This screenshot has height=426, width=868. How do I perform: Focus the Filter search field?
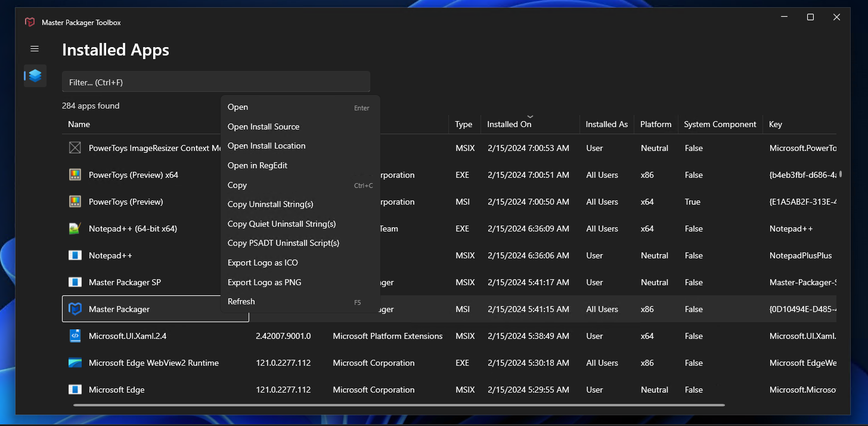tap(216, 82)
